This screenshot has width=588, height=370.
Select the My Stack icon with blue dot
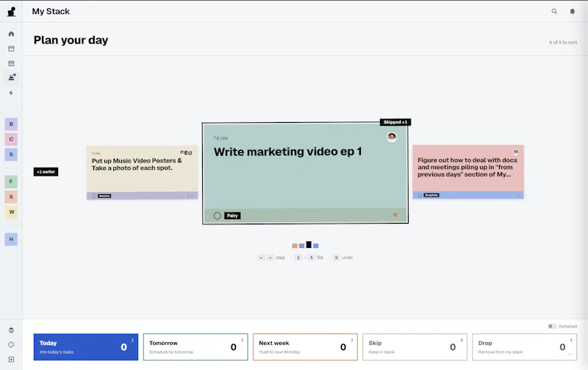[x=11, y=78]
